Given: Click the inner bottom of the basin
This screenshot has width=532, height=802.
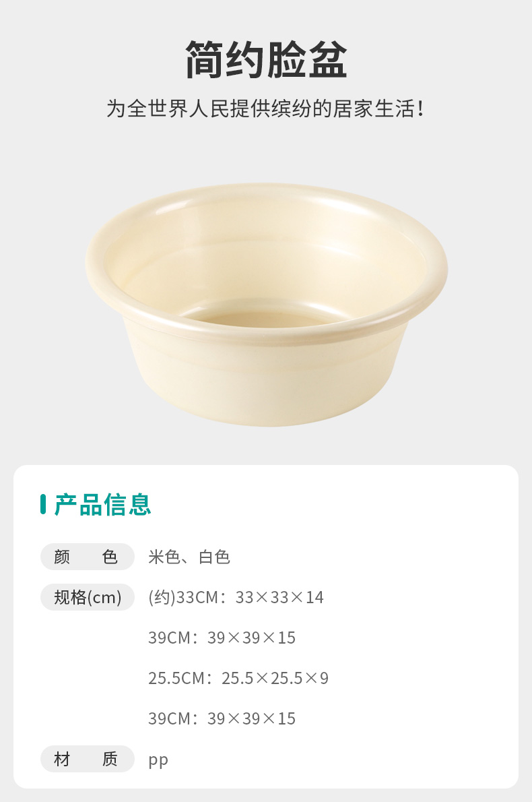Looking at the screenshot, I should (x=263, y=317).
